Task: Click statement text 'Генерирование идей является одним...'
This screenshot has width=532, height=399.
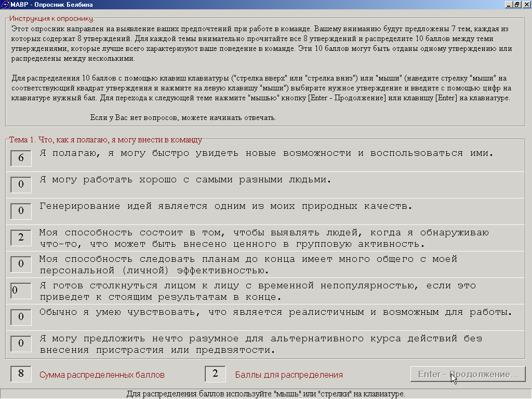Action: point(225,206)
